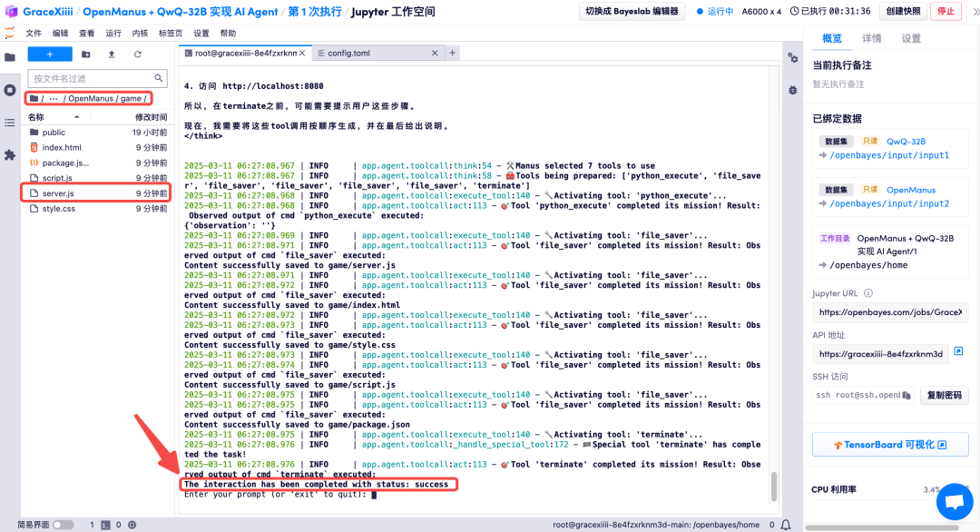This screenshot has height=532, width=980.
Task: Create a new folder icon
Action: [85, 54]
